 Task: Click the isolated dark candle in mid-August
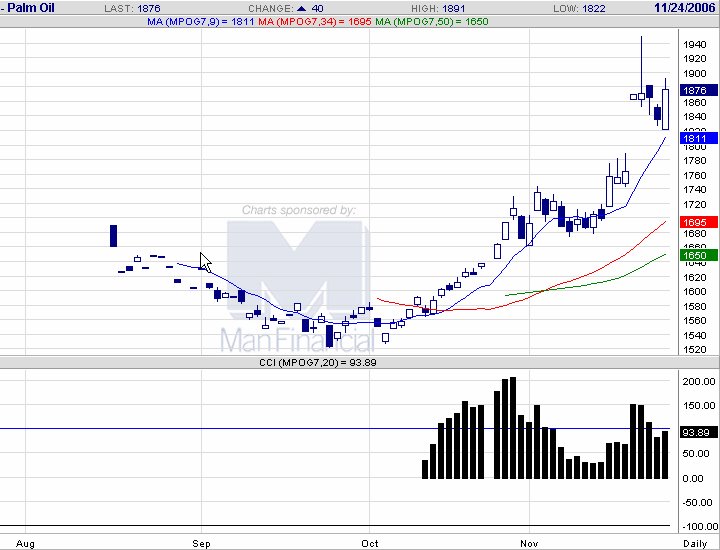(x=113, y=236)
